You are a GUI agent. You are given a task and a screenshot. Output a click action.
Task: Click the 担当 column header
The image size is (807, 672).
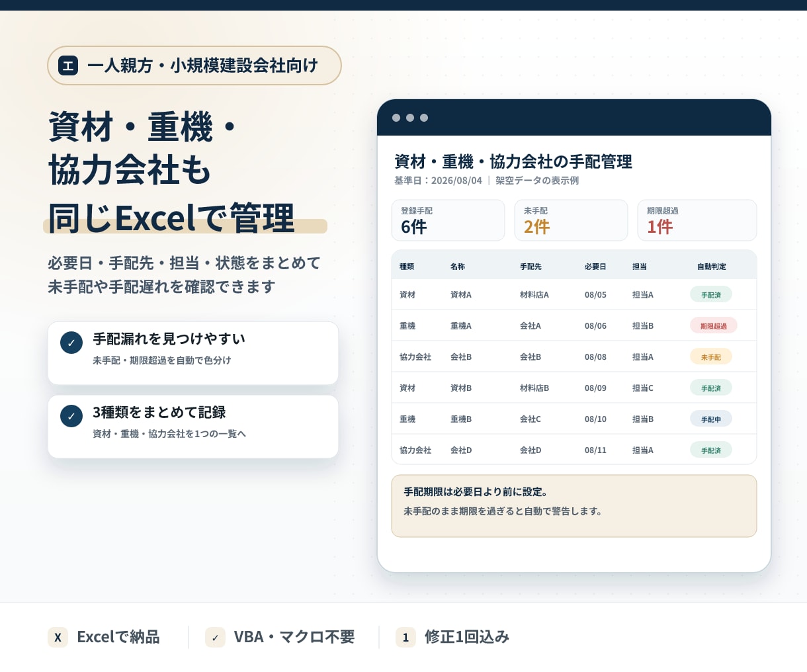click(x=640, y=267)
